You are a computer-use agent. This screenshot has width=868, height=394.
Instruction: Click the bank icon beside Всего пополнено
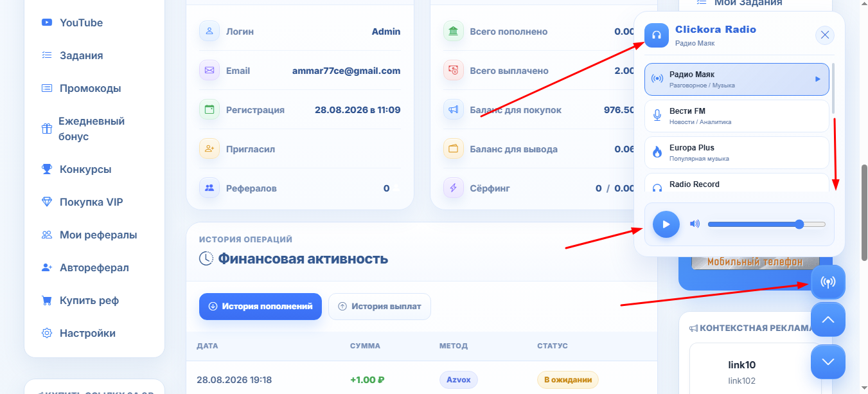coord(454,31)
